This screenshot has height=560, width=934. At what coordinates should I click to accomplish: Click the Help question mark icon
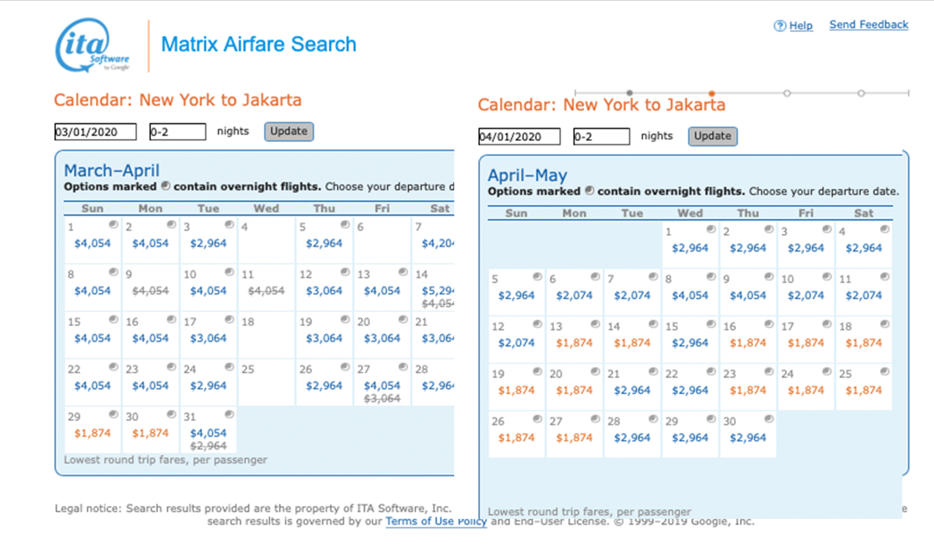coord(779,26)
